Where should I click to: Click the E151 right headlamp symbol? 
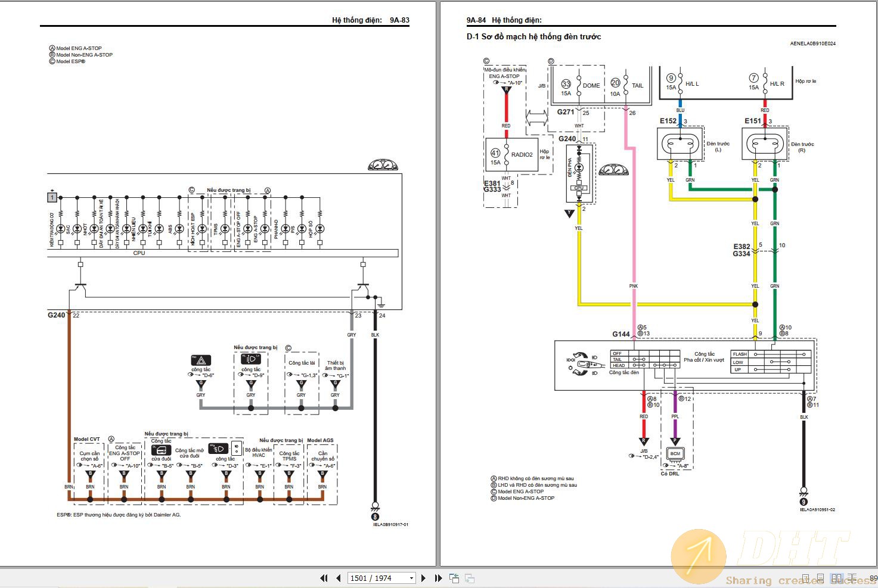click(765, 143)
